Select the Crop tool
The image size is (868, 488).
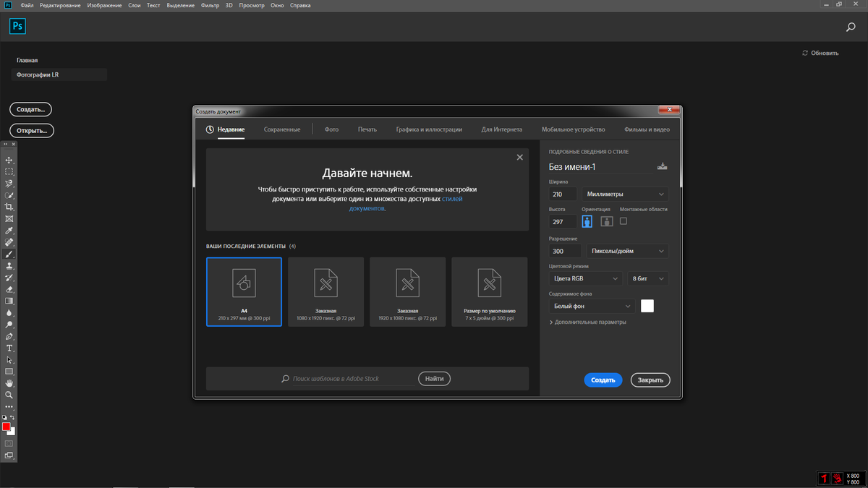coord(9,207)
